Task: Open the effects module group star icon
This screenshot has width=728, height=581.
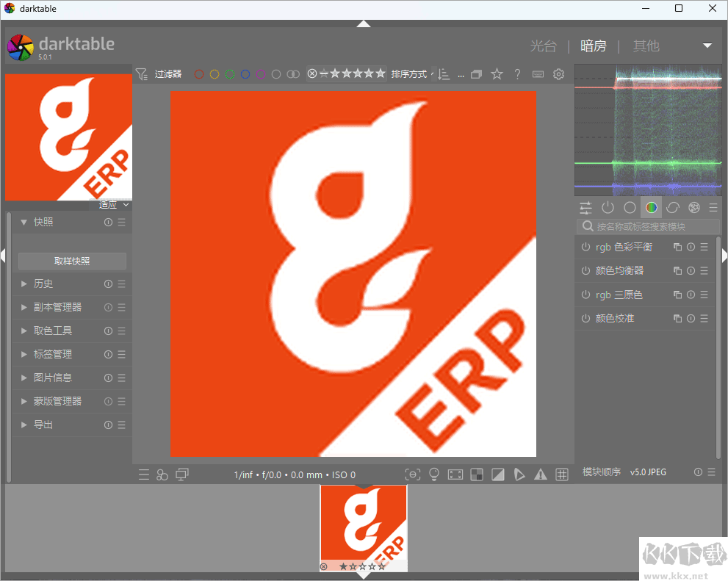Action: [693, 208]
